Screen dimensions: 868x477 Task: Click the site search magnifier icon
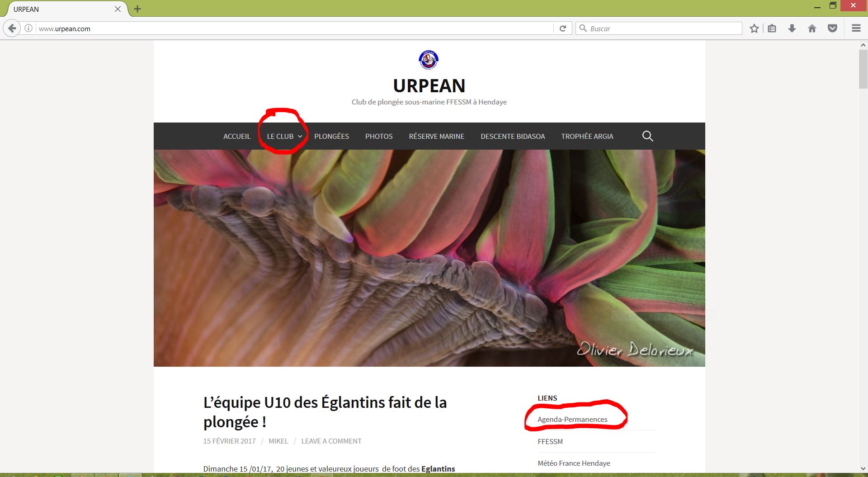tap(647, 136)
